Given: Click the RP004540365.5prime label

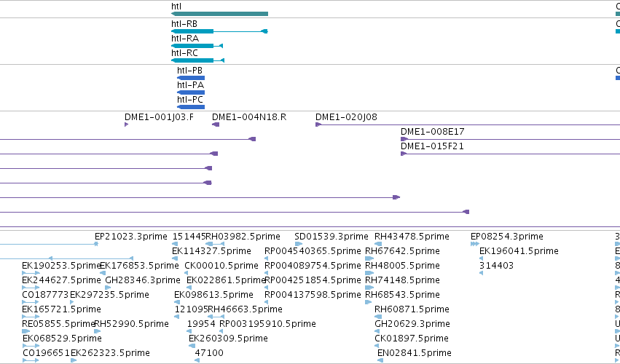Looking at the screenshot, I should pos(313,251).
